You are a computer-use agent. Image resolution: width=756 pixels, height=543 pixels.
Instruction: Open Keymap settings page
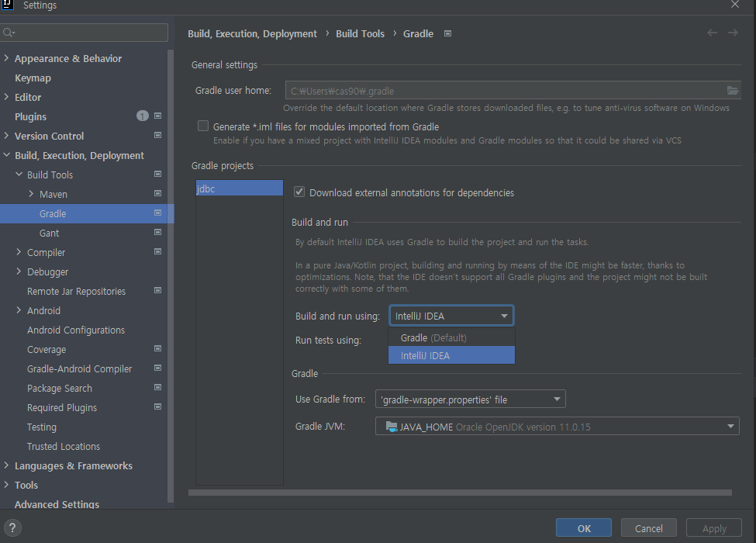(x=33, y=78)
